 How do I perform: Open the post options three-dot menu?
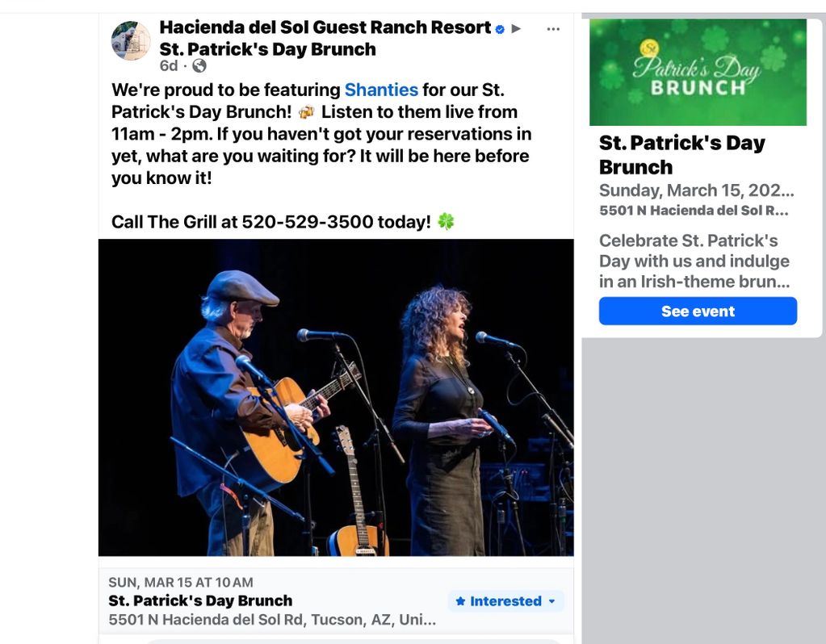point(553,29)
